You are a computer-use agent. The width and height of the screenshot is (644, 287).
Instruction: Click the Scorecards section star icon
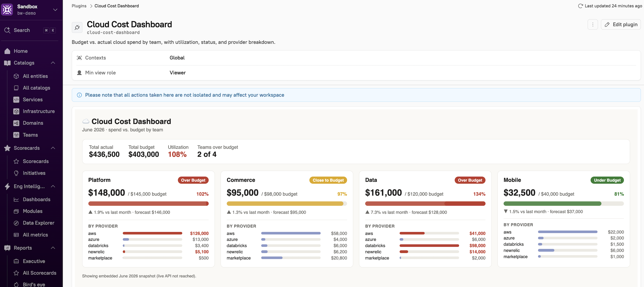pos(7,148)
